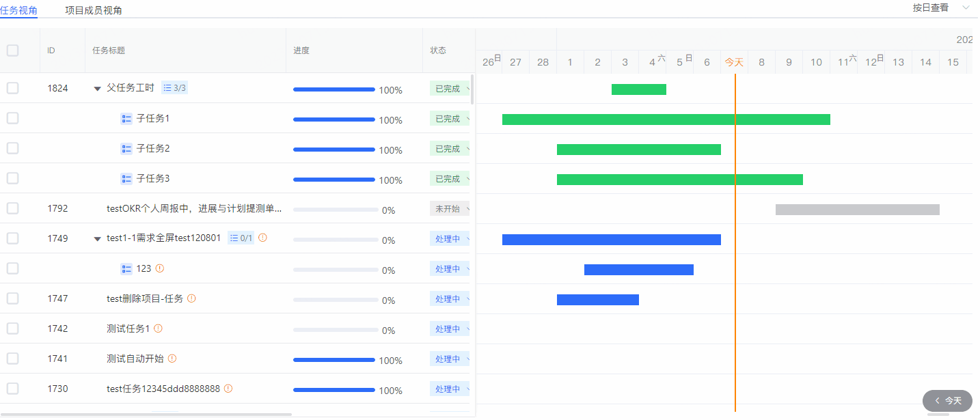Open subtask count badge 3/3
Image resolution: width=980 pixels, height=420 pixels.
click(174, 88)
